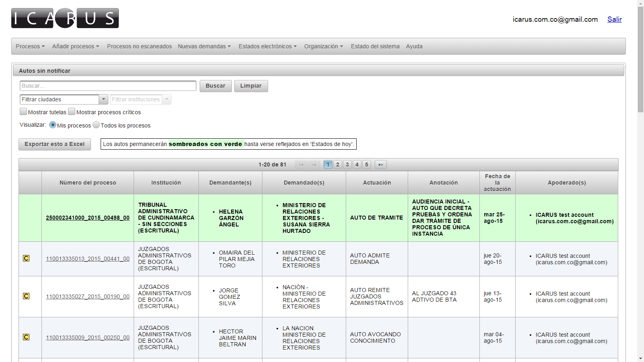
Task: Click the Limpiar button
Action: 251,86
